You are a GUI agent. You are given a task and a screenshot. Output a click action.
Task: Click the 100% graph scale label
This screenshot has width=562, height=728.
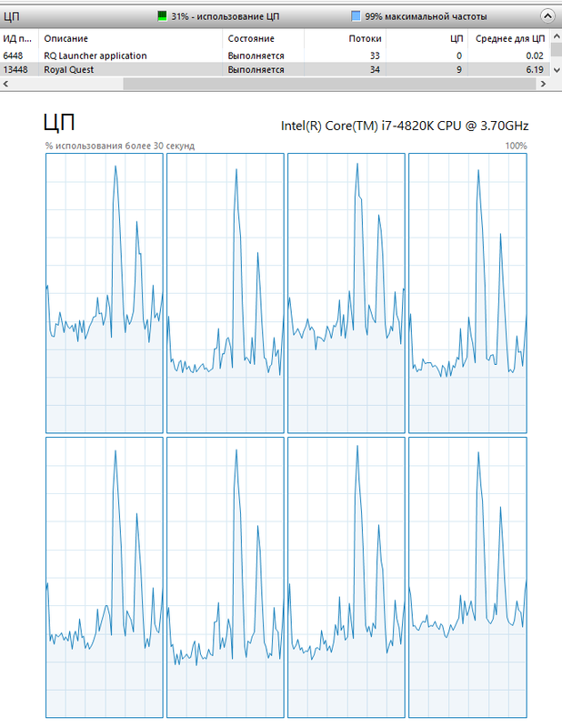tap(516, 146)
